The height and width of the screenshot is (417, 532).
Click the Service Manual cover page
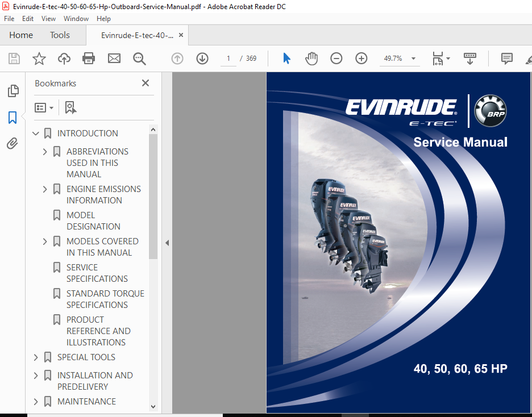pyautogui.click(x=398, y=243)
